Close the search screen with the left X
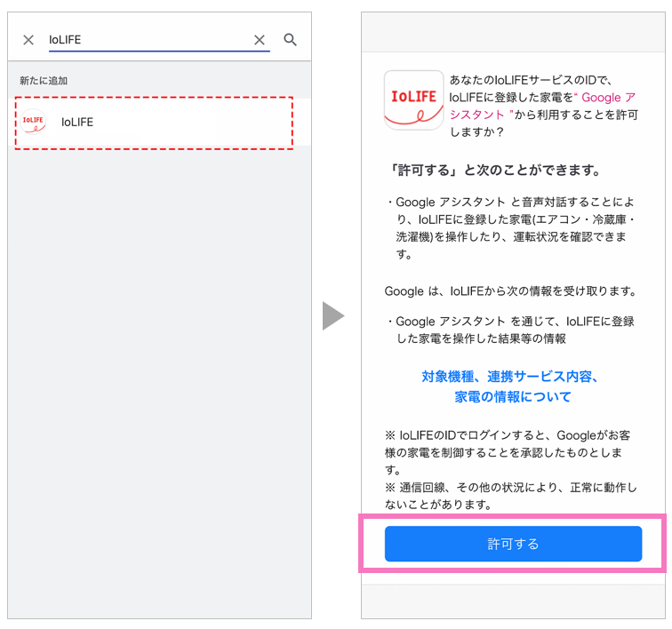The image size is (672, 629). point(28,40)
